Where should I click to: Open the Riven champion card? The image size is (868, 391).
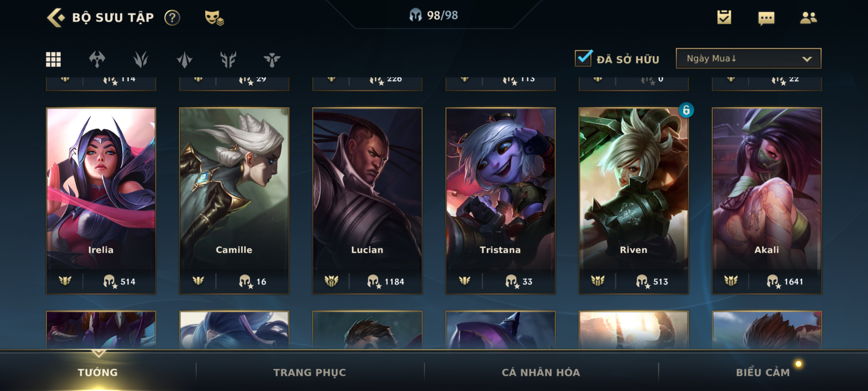(633, 201)
